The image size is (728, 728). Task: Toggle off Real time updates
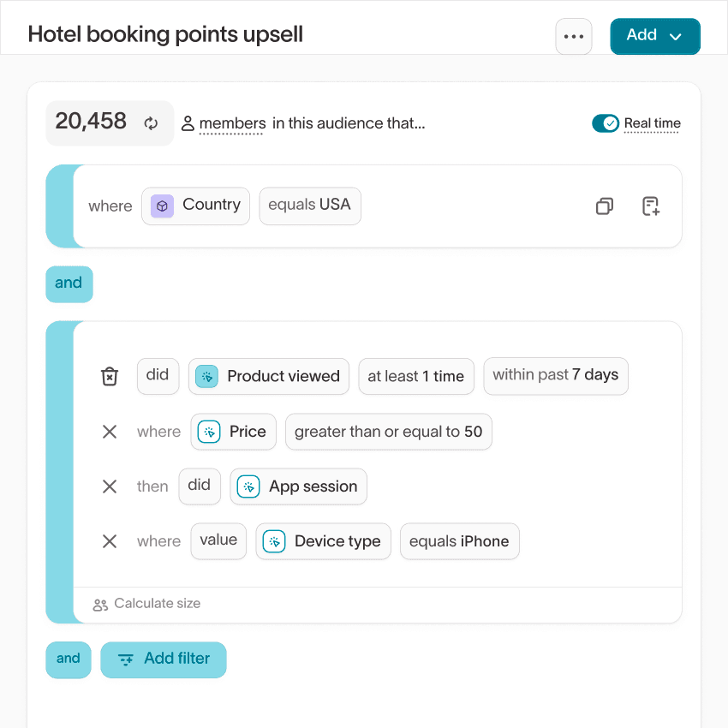(x=606, y=122)
